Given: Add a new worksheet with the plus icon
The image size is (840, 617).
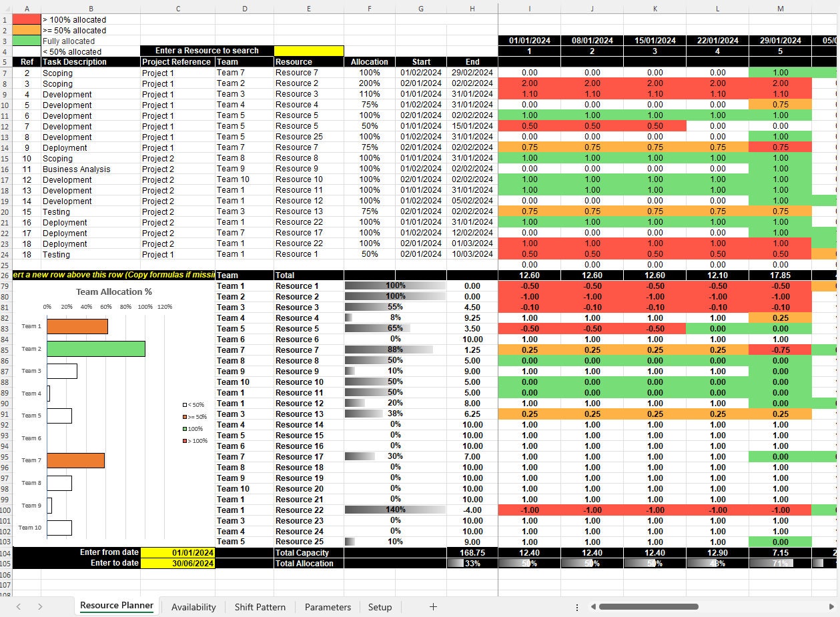Looking at the screenshot, I should tap(433, 607).
